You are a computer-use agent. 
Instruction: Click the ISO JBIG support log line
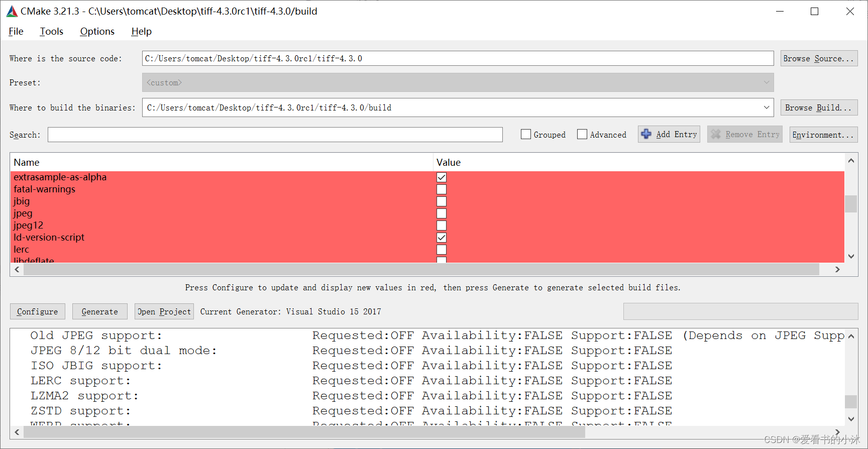(x=351, y=366)
